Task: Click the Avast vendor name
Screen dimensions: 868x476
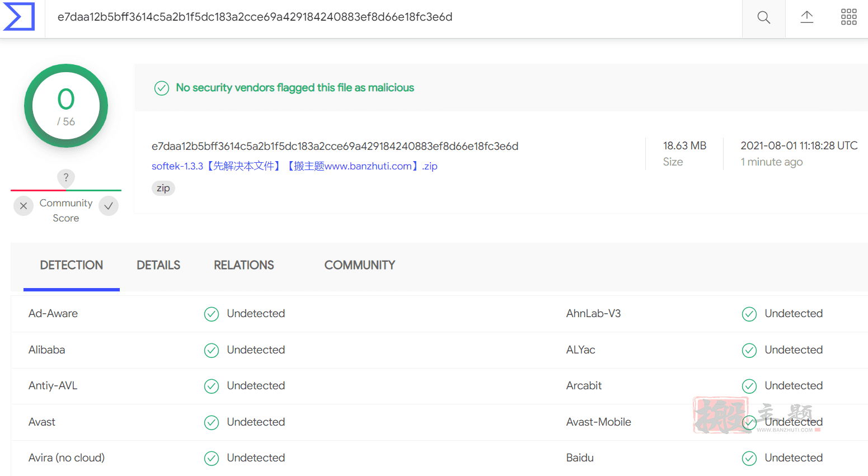Action: 42,422
